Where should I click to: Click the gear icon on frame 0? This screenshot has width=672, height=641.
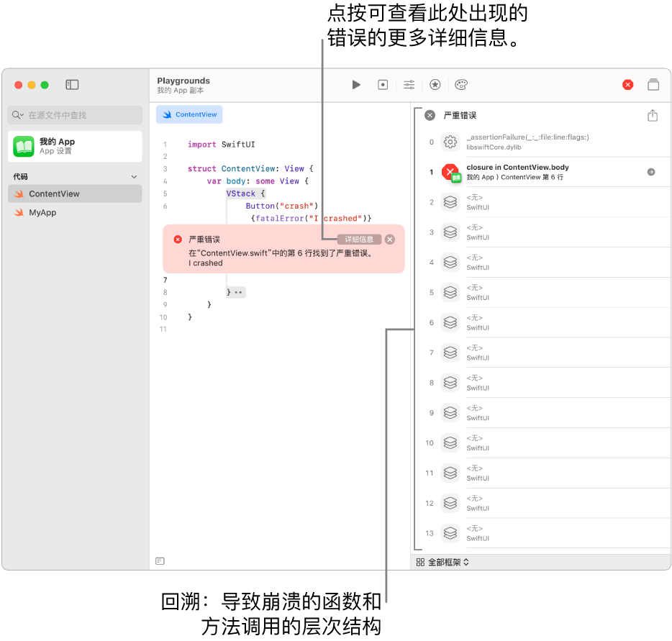pyautogui.click(x=450, y=142)
